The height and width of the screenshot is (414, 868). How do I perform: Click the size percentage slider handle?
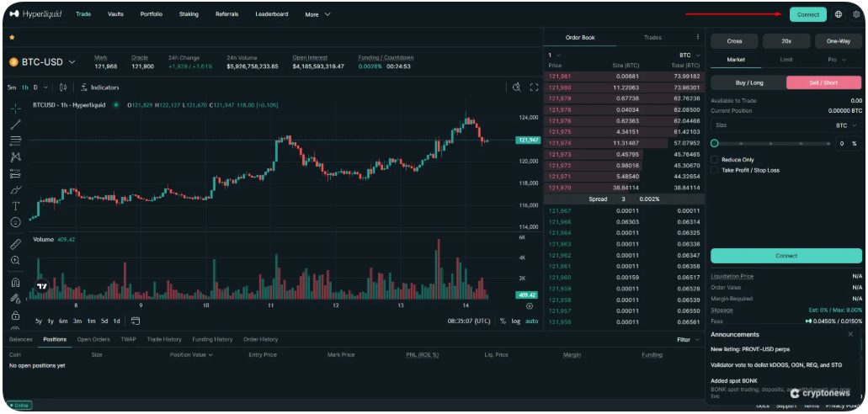point(715,143)
